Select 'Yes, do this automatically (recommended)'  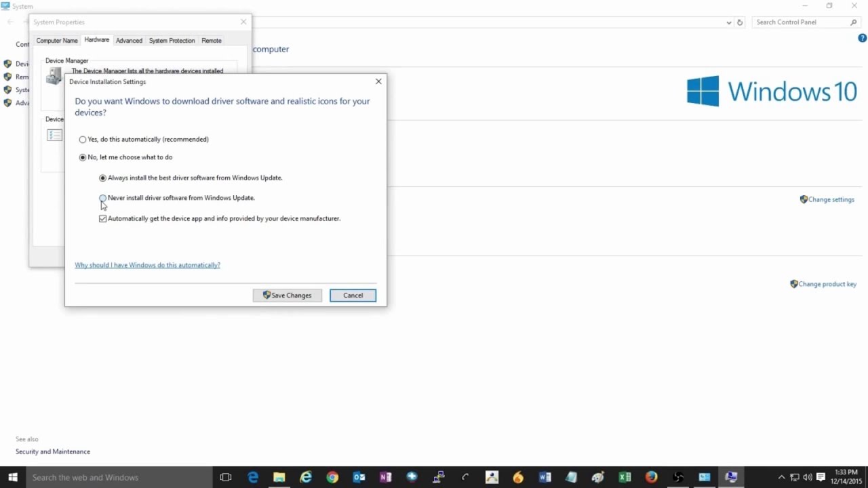144,140
